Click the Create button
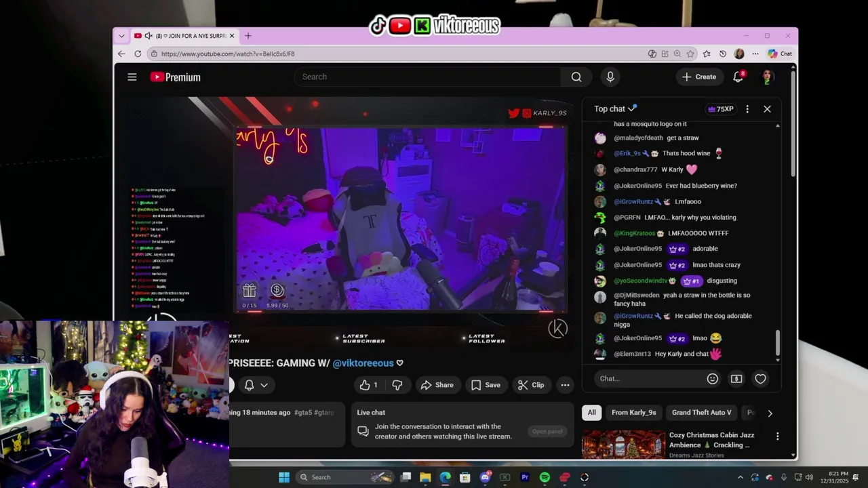Viewport: 868px width, 488px height. [699, 77]
